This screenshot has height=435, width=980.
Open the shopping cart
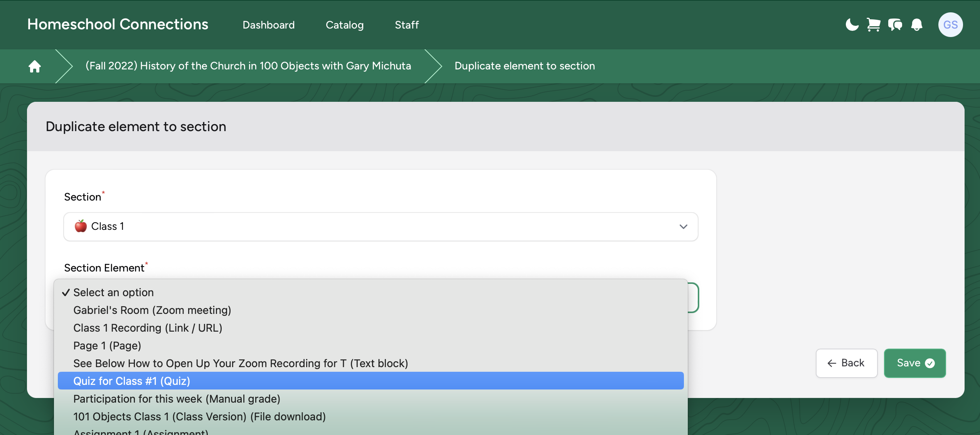(x=874, y=25)
